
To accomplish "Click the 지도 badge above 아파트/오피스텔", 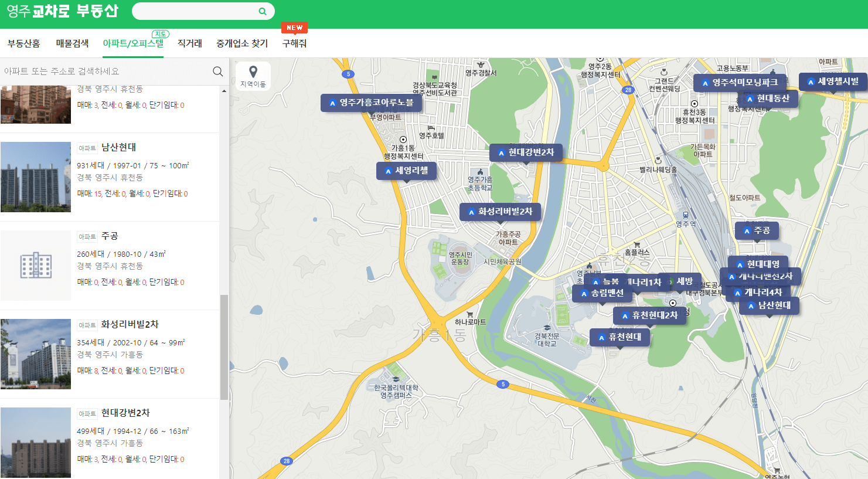I will 161,34.
